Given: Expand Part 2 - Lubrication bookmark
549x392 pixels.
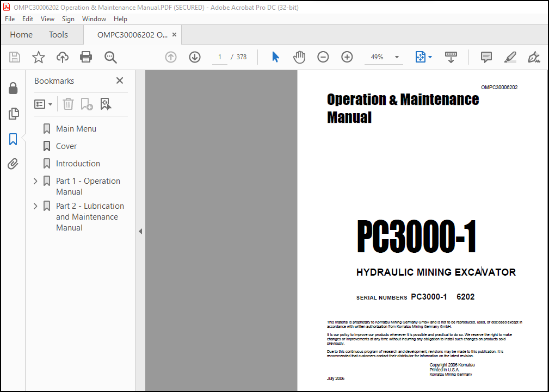Looking at the screenshot, I should coord(35,206).
